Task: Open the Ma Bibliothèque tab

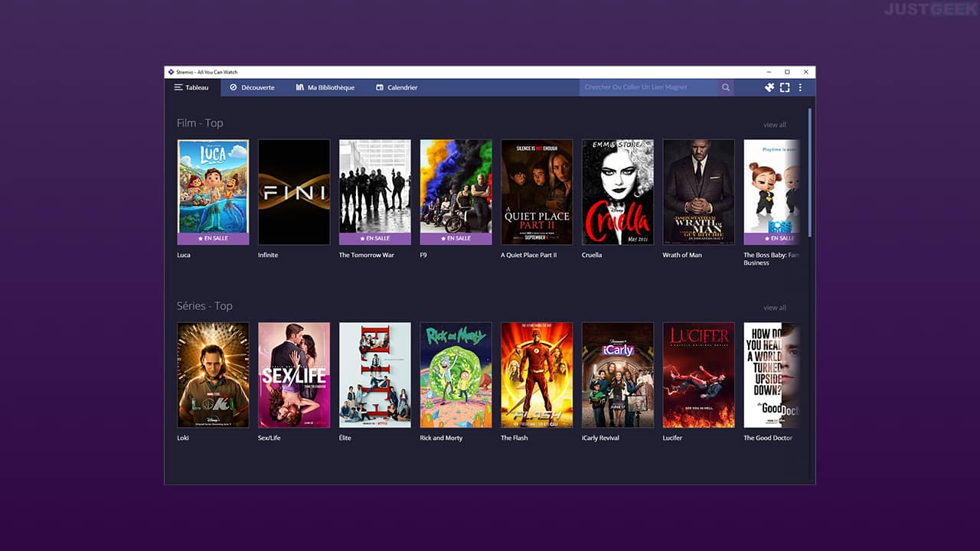Action: coord(325,87)
